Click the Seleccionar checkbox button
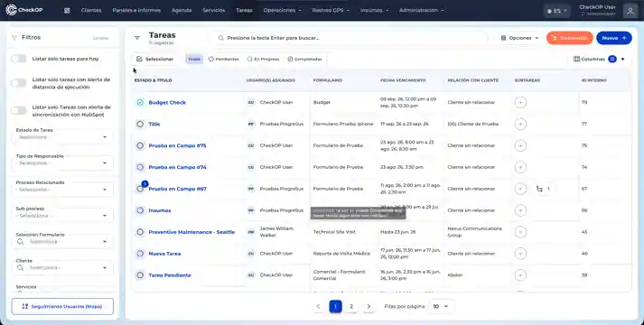Viewport: 644px width, 325px height. (154, 59)
